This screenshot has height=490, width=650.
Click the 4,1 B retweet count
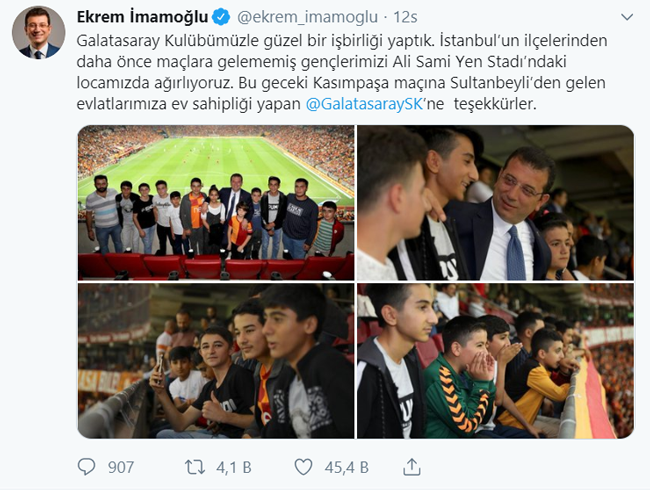tap(233, 467)
